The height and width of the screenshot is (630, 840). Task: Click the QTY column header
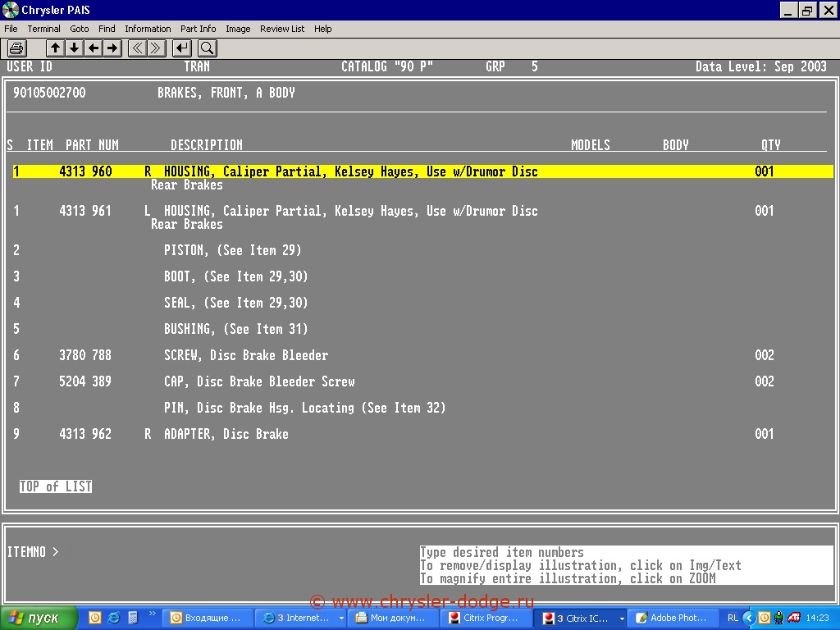(771, 145)
